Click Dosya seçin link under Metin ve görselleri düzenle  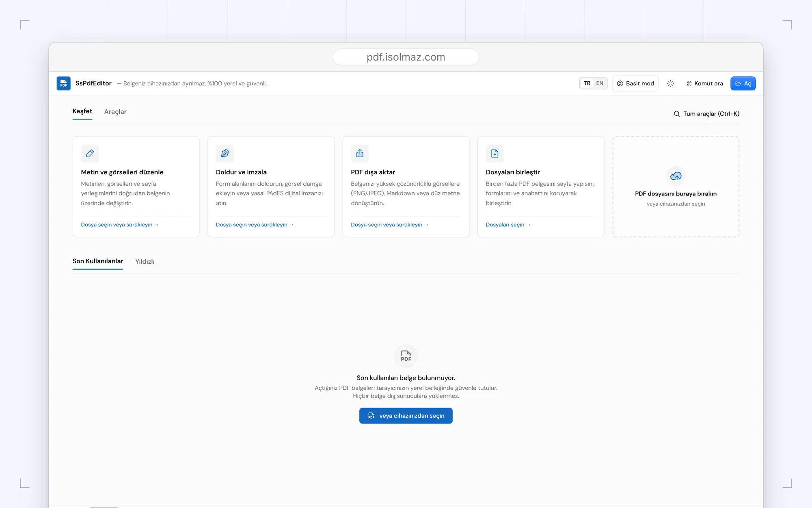[x=120, y=225]
